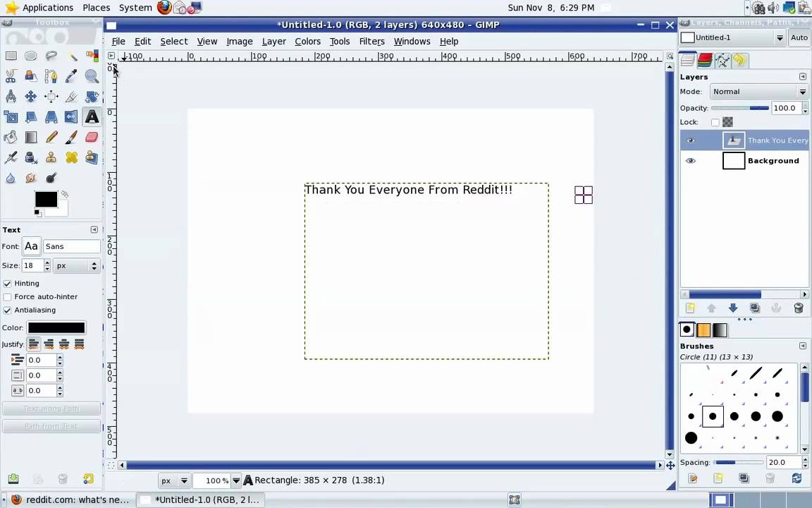812x508 pixels.
Task: Lower the layer with blue down arrow
Action: point(733,308)
